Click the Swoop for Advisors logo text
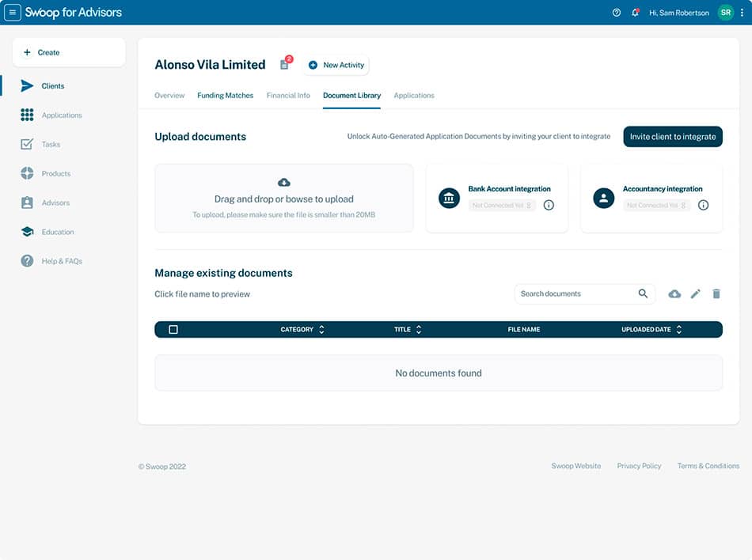Image resolution: width=752 pixels, height=560 pixels. (x=74, y=13)
